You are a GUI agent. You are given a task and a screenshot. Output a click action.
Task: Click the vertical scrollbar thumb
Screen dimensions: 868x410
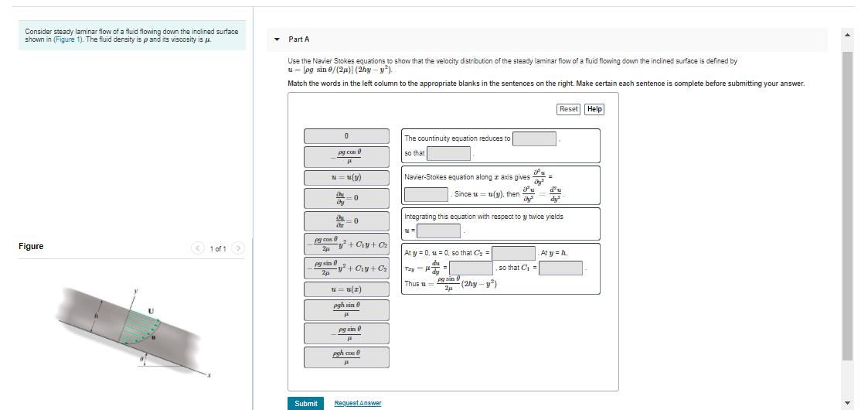[847, 206]
